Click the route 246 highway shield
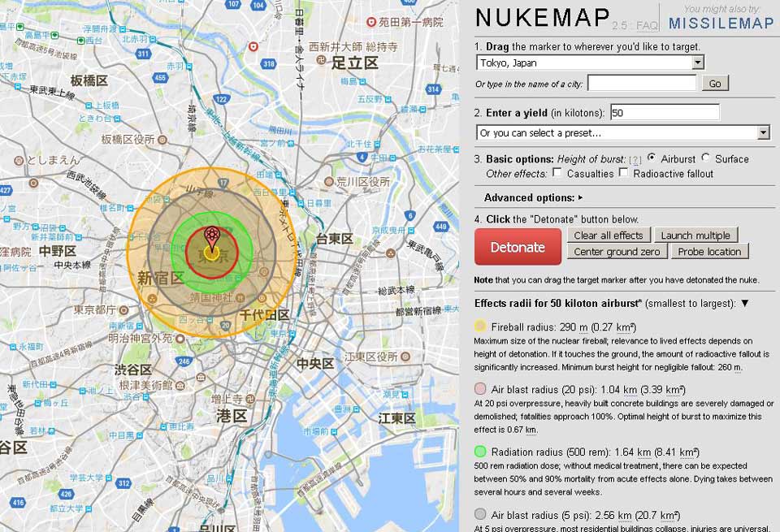This screenshot has width=780, height=532. click(x=184, y=361)
